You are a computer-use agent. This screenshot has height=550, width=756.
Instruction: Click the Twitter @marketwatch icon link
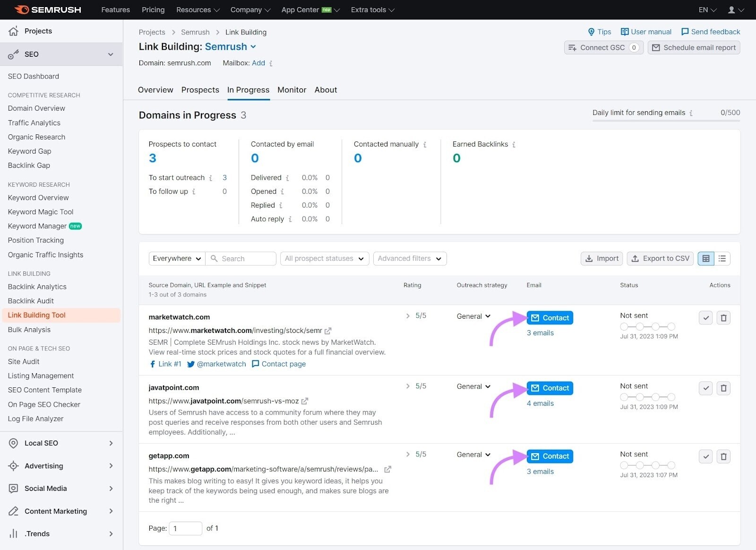tap(191, 364)
